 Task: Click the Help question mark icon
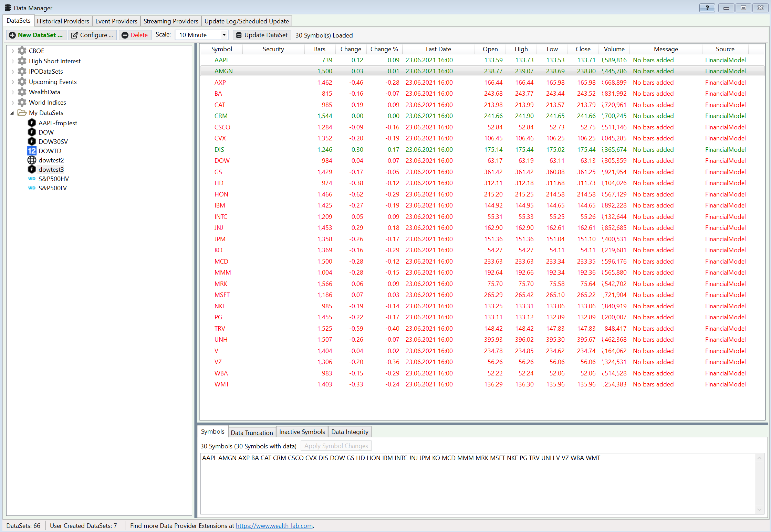point(707,8)
